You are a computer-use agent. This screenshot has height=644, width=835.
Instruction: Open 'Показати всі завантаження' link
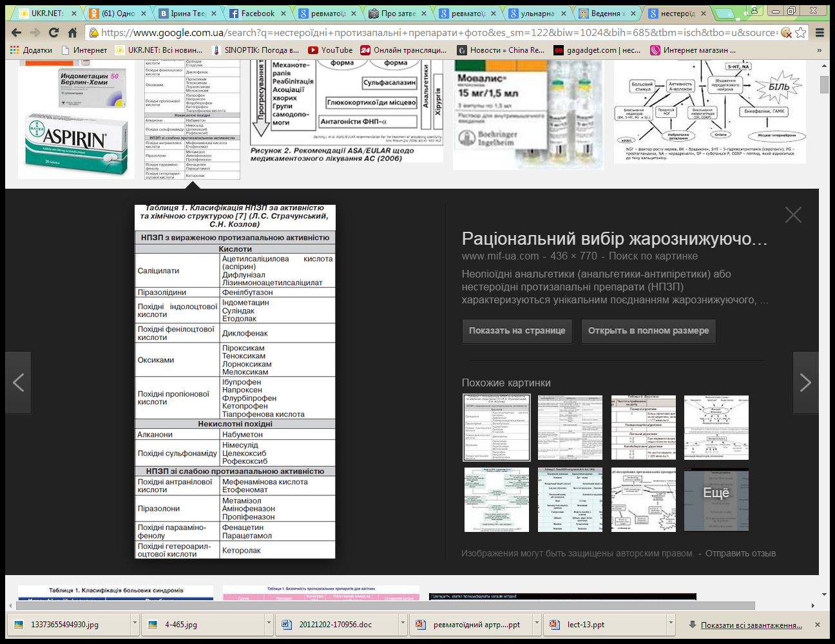coord(751,625)
